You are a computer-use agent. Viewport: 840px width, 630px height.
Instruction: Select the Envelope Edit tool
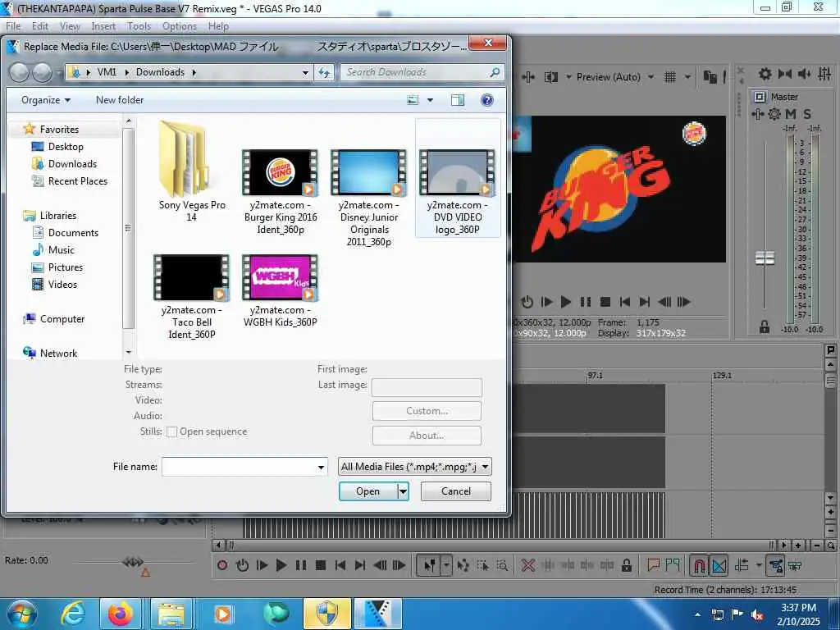coord(463,565)
